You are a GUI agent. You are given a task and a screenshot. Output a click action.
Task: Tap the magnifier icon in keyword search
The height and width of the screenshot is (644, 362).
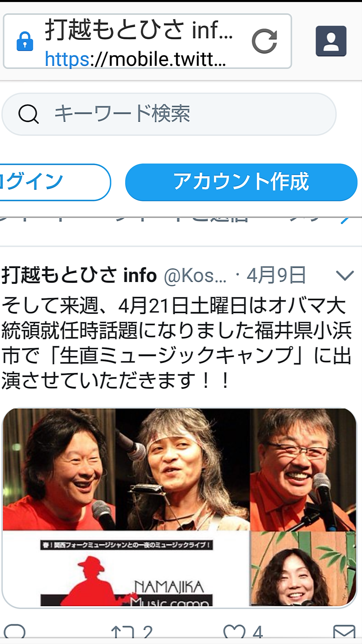pyautogui.click(x=28, y=114)
